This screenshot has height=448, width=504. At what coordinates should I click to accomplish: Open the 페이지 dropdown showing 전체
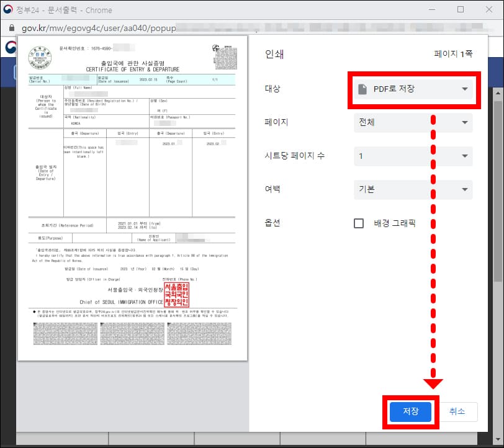[414, 122]
